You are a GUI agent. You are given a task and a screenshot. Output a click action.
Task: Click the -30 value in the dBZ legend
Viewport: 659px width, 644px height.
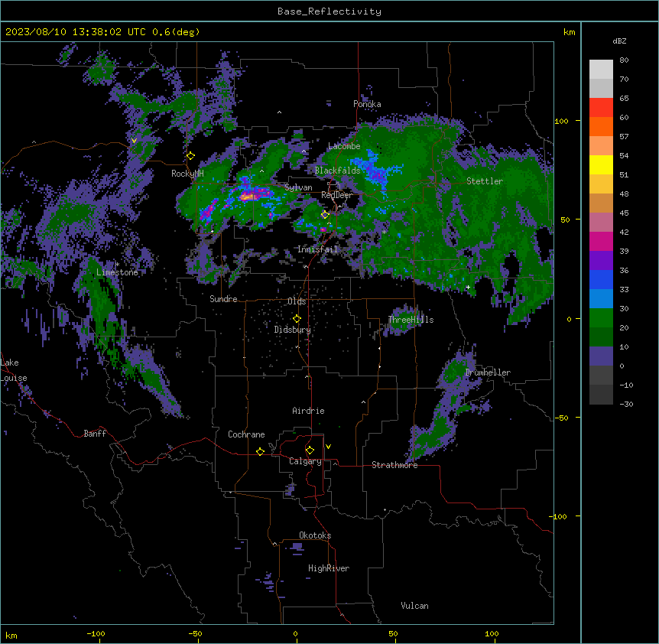626,404
